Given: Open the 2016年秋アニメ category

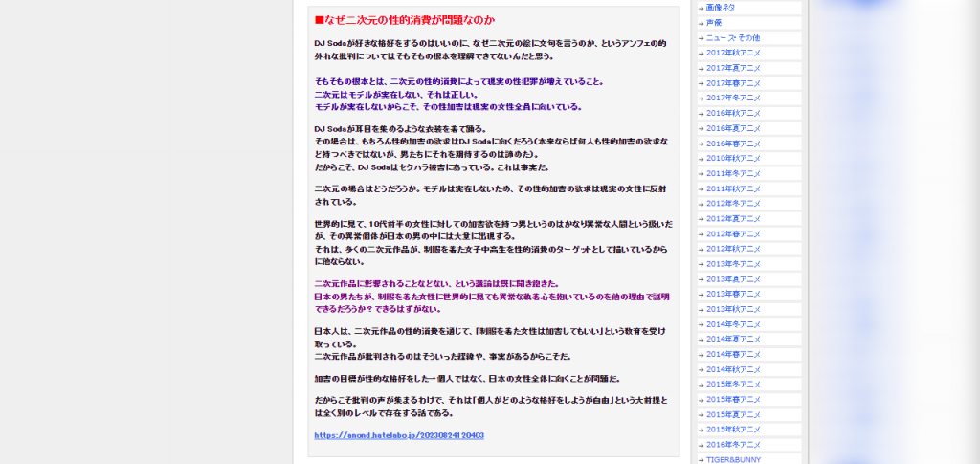Looking at the screenshot, I should coord(733,113).
